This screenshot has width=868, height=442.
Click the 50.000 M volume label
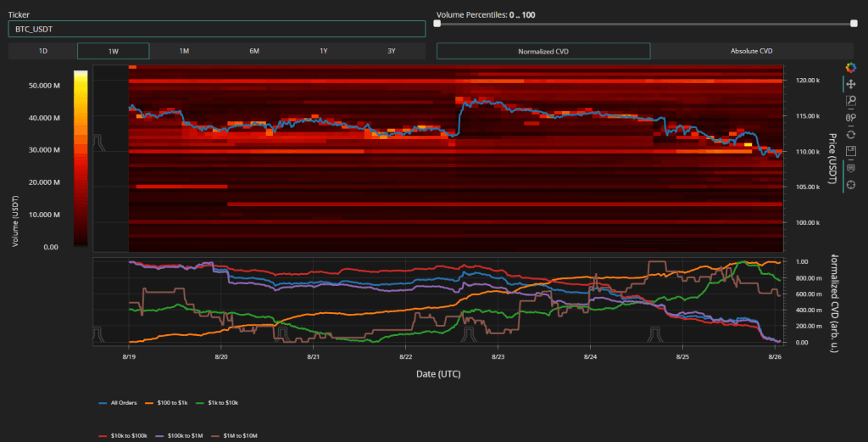(x=44, y=86)
